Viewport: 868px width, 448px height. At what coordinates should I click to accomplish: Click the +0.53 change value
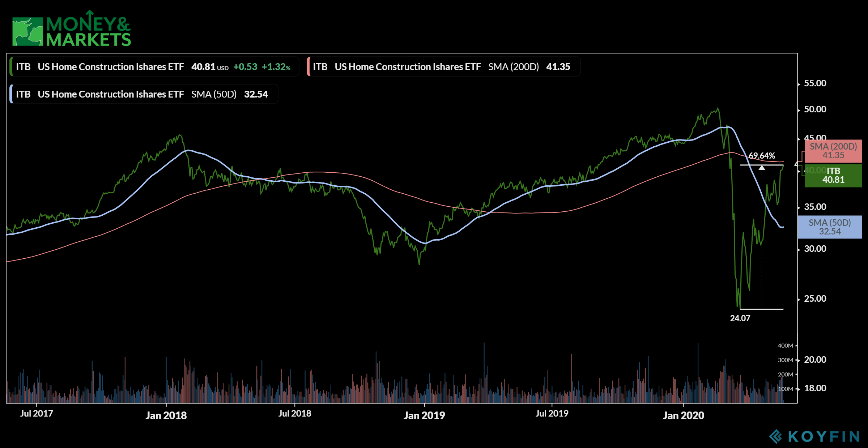click(x=245, y=67)
